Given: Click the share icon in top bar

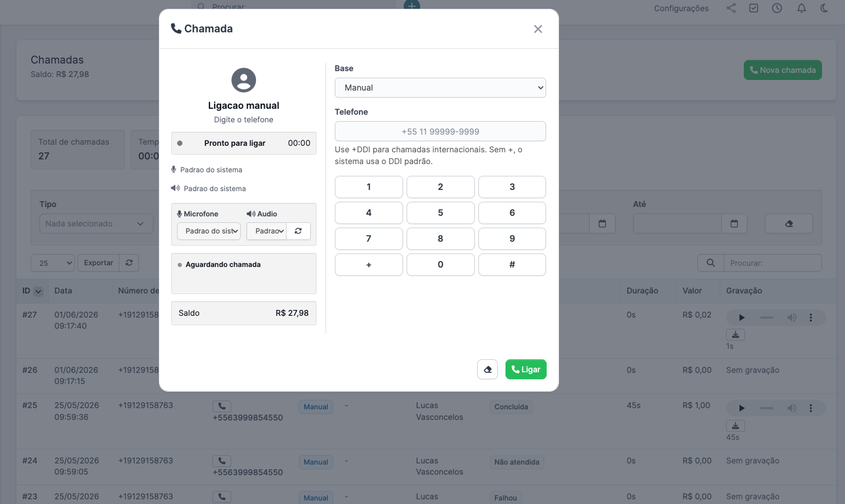Looking at the screenshot, I should coord(731,8).
